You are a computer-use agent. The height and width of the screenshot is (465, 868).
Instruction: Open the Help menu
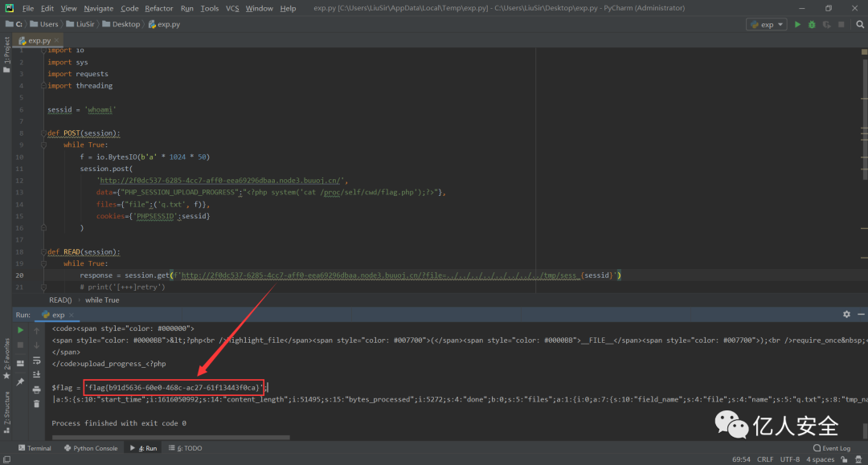288,8
